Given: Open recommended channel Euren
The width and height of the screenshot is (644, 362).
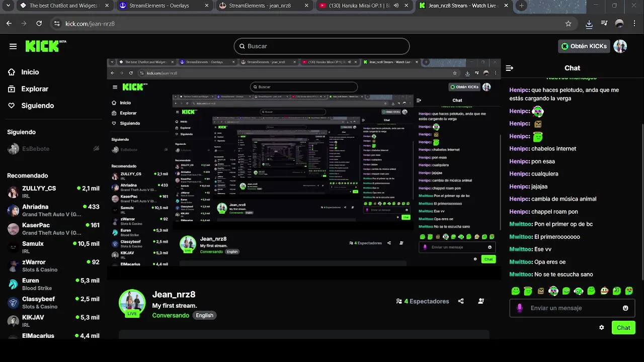Looking at the screenshot, I should click(53, 284).
